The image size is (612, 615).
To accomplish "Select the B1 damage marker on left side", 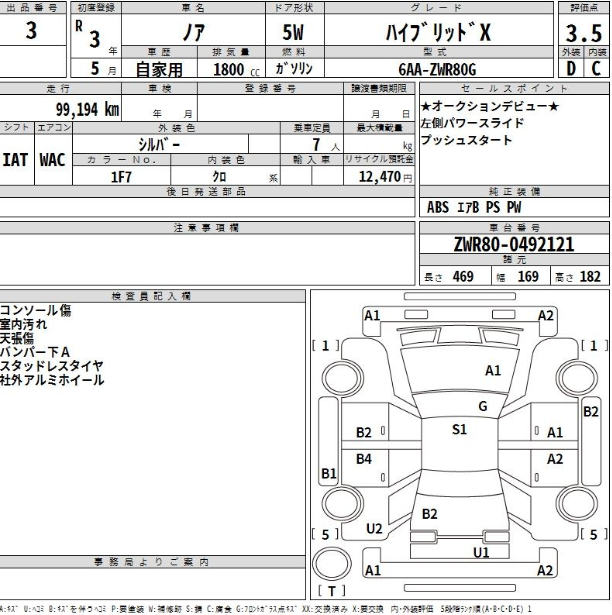I will pyautogui.click(x=328, y=473).
